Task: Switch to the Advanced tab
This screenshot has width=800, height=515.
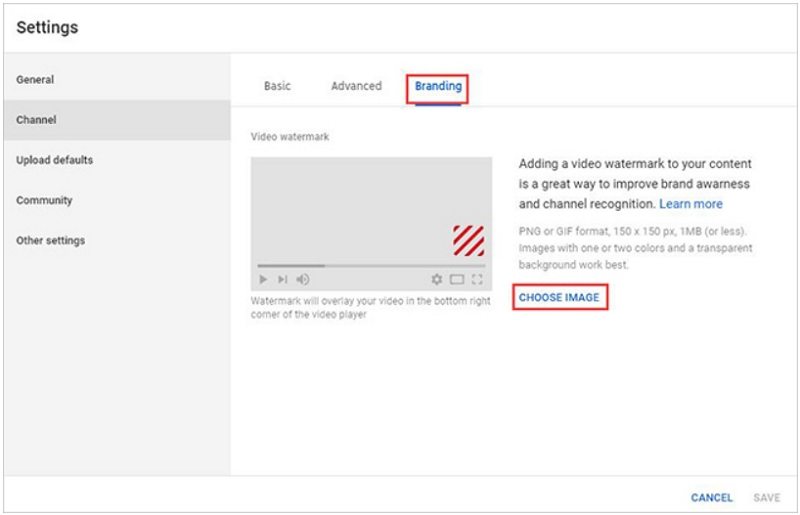Action: coord(356,86)
